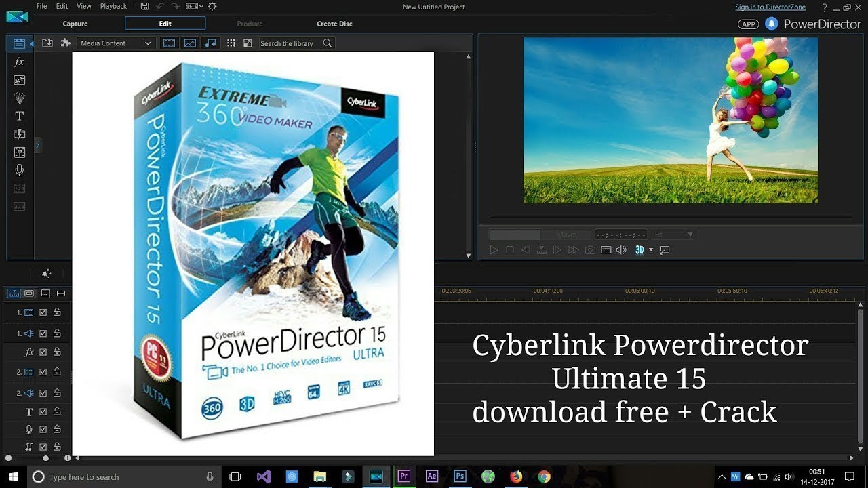Save the project with floppy icon
Screen dimensions: 868x488
145,6
